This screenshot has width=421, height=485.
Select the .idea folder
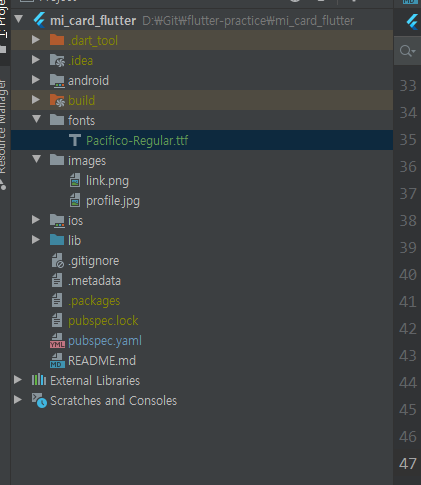[80, 60]
